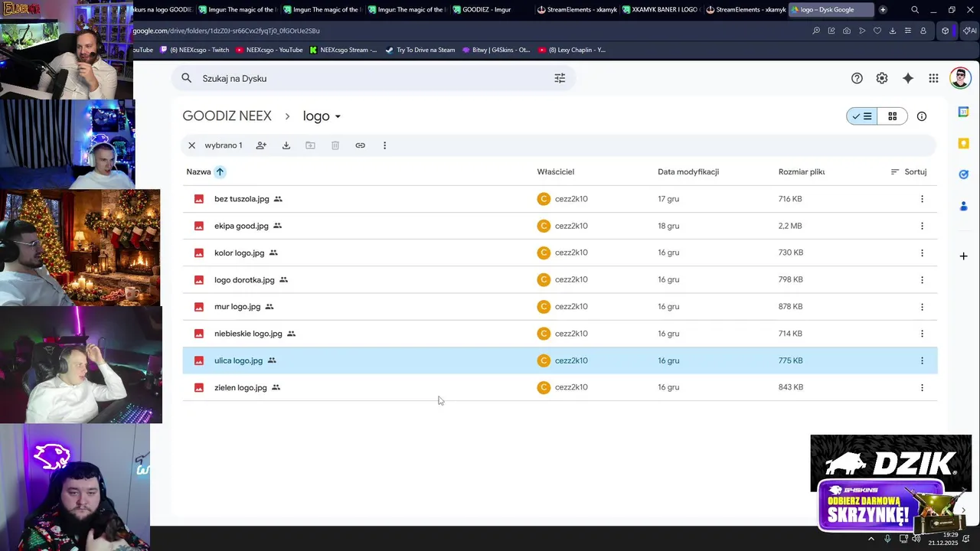Click the browser address bar URL
980x551 pixels.
(226, 31)
